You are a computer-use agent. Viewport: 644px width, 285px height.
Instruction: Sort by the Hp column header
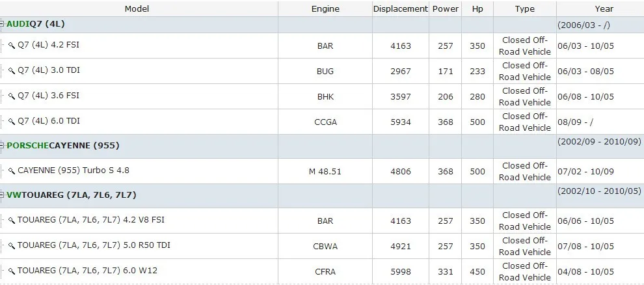click(477, 8)
